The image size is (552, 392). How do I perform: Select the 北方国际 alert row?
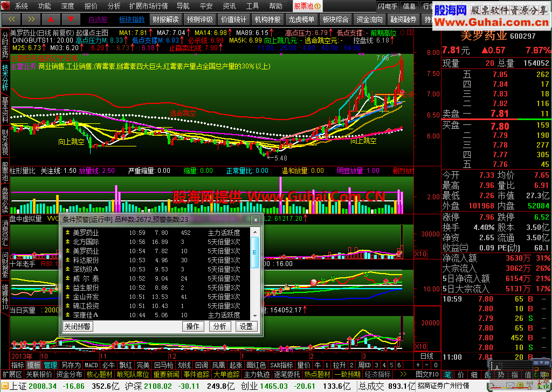point(157,242)
